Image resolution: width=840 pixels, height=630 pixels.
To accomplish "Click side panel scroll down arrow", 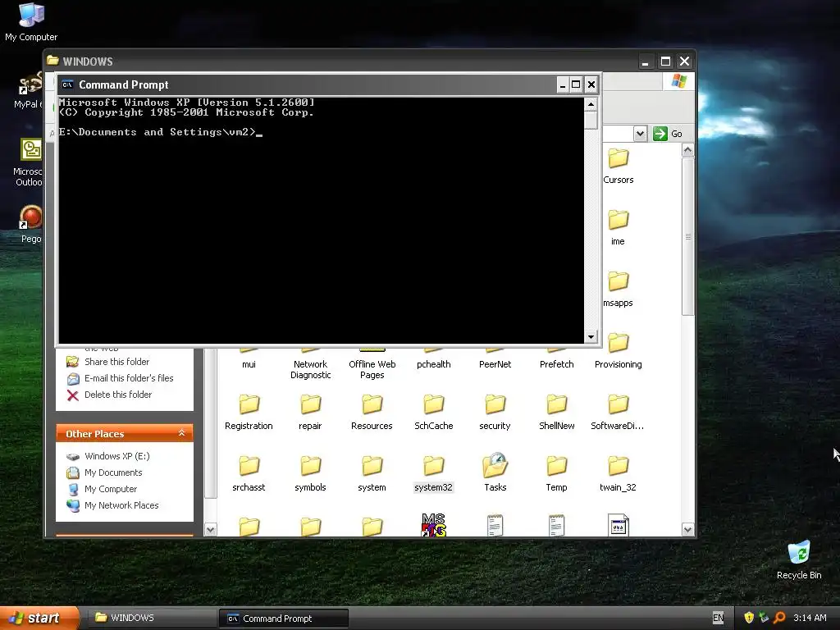I will click(x=211, y=529).
